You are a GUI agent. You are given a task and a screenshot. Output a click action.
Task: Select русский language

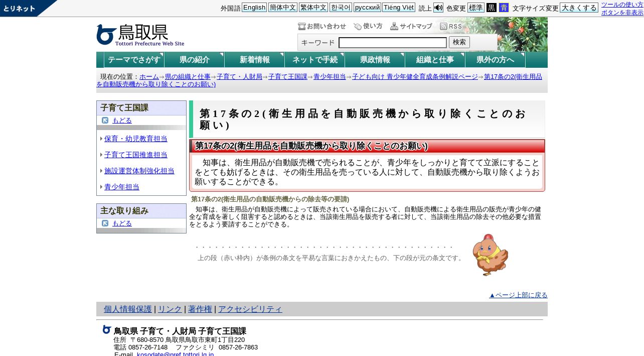(367, 8)
